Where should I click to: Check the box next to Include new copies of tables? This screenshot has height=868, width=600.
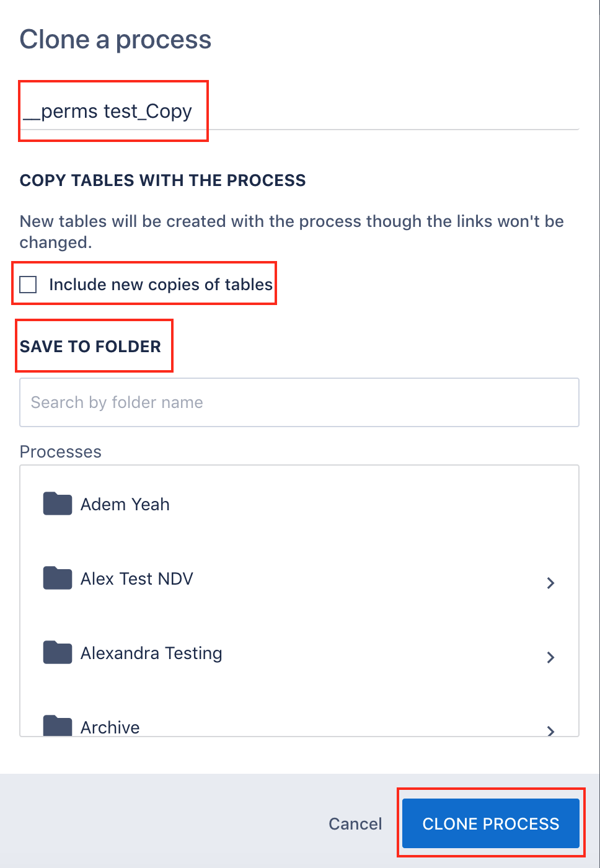pos(28,284)
